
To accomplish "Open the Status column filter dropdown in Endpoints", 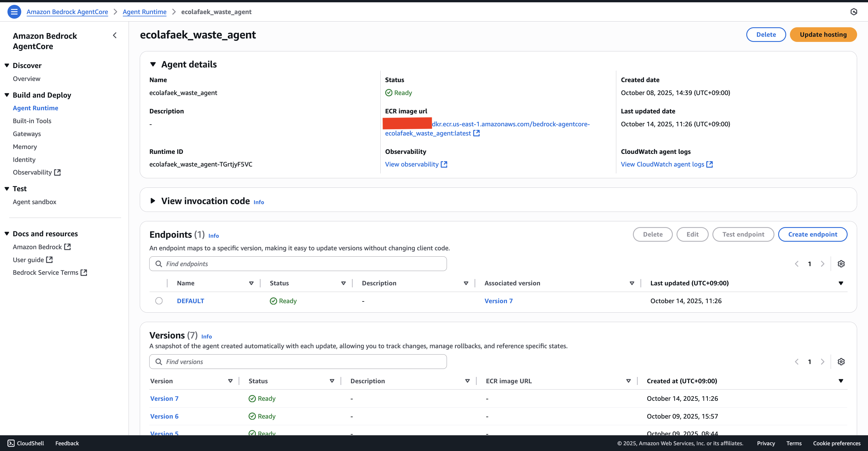I will [x=344, y=283].
